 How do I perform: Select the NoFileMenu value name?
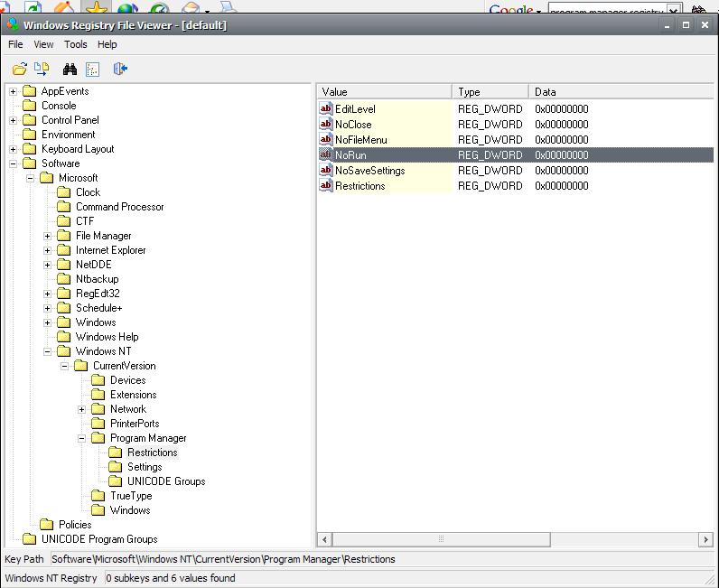[361, 140]
